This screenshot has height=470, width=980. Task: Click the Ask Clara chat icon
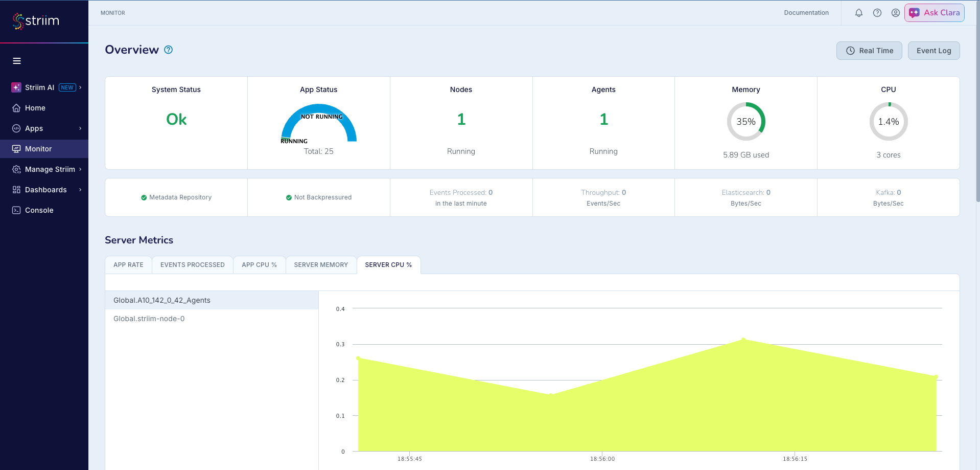click(x=915, y=13)
